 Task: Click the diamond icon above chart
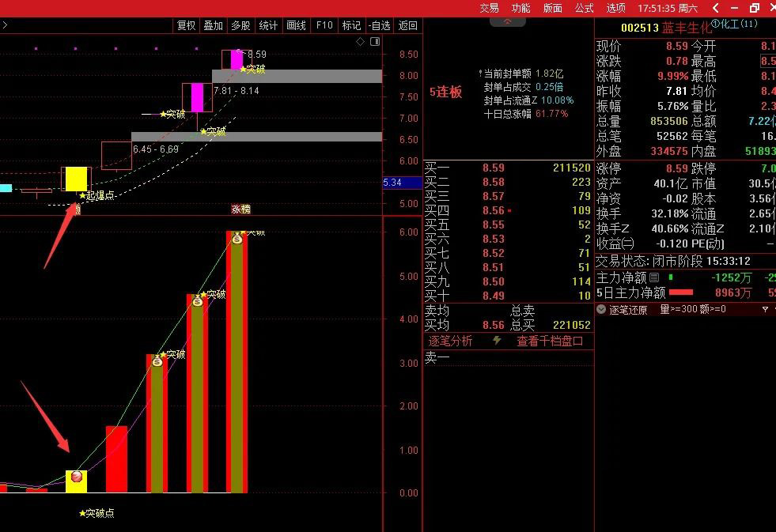[x=360, y=42]
